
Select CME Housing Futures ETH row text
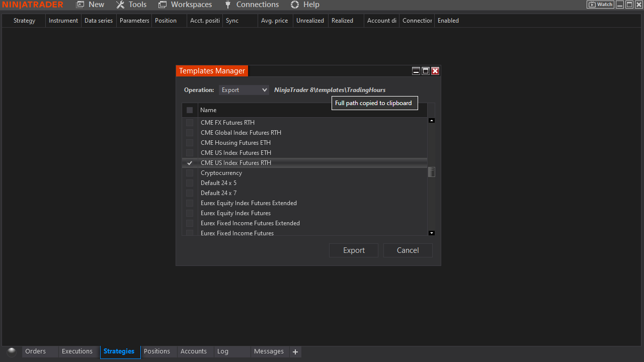[x=235, y=143]
